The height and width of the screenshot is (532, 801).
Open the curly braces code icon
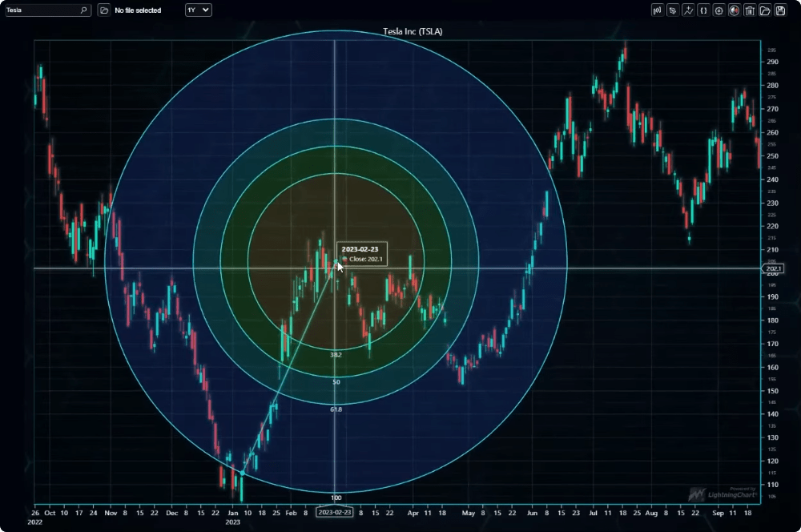click(x=703, y=10)
